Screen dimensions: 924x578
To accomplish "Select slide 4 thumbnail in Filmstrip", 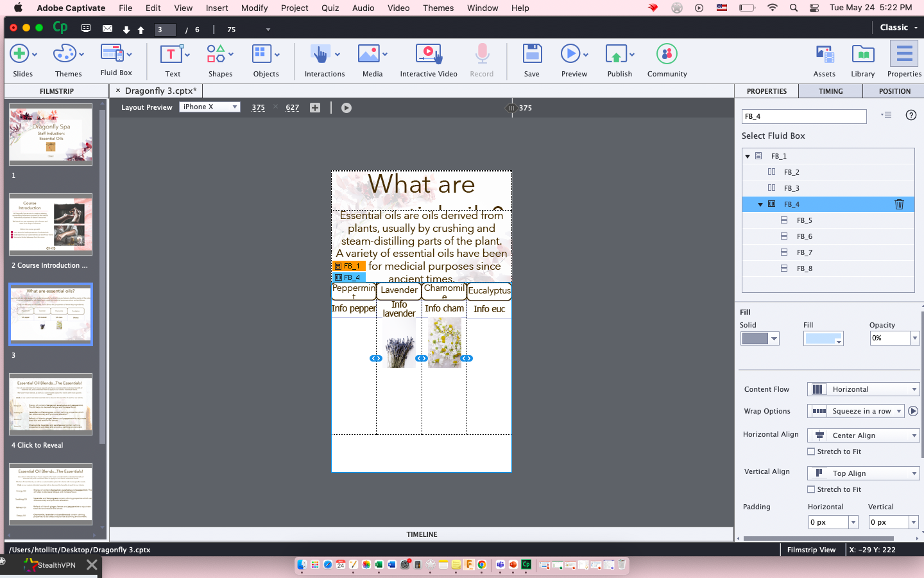I will pos(50,404).
